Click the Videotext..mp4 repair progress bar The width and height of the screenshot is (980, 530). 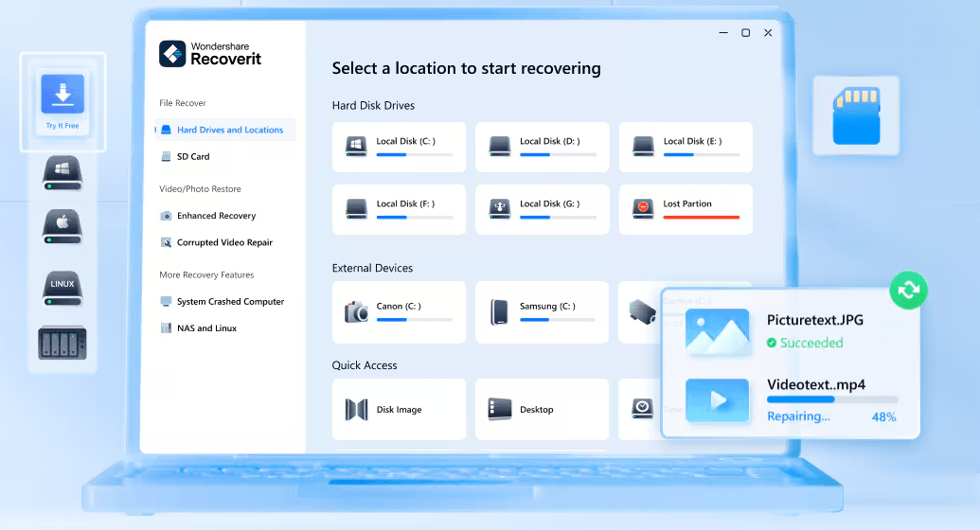click(832, 399)
